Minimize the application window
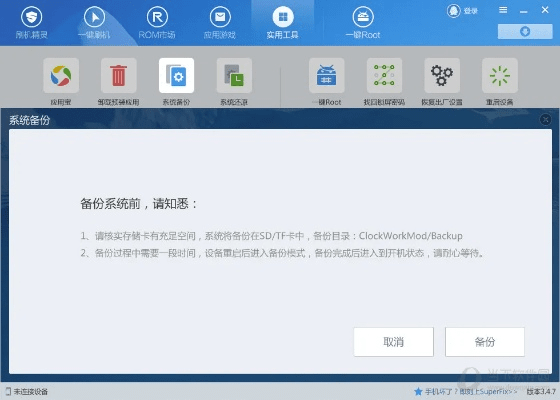The width and height of the screenshot is (560, 400). (x=524, y=11)
